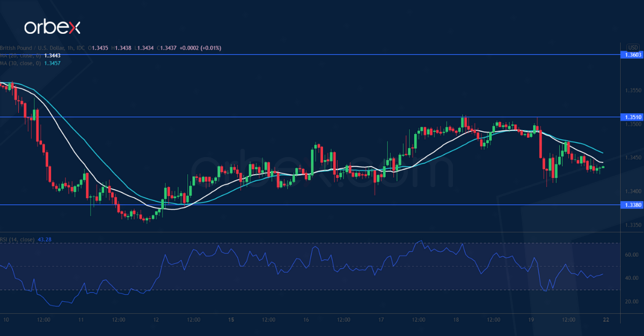Click the 60.00 RSI axis label
This screenshot has width=644, height=336.
pos(631,255)
